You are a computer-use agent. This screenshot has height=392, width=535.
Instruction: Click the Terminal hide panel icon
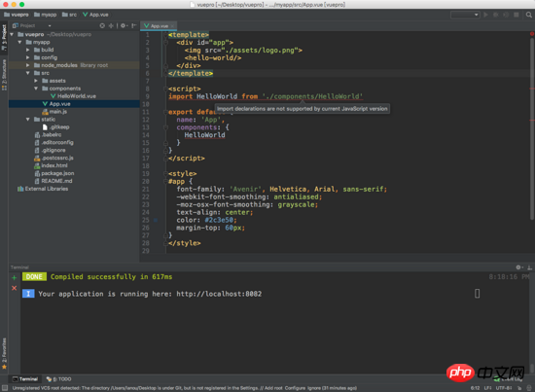coord(529,267)
